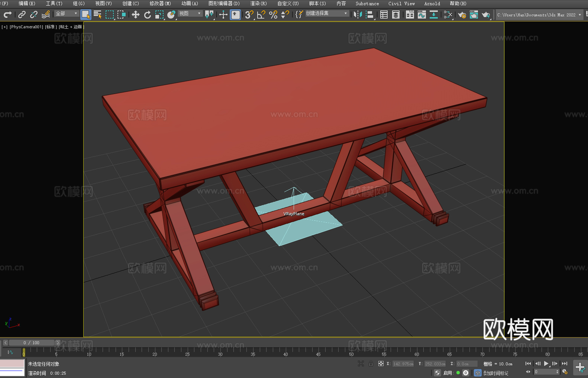The height and width of the screenshot is (378, 588).
Task: Click the X coordinate field
Action: (403, 364)
